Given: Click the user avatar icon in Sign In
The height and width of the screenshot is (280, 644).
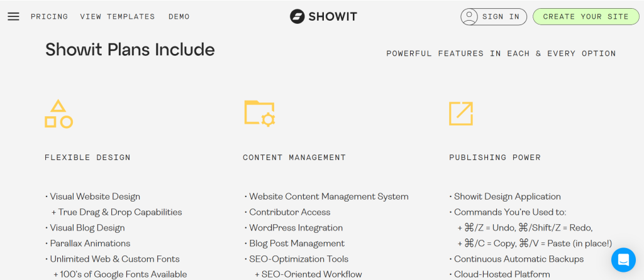Looking at the screenshot, I should click(x=469, y=17).
